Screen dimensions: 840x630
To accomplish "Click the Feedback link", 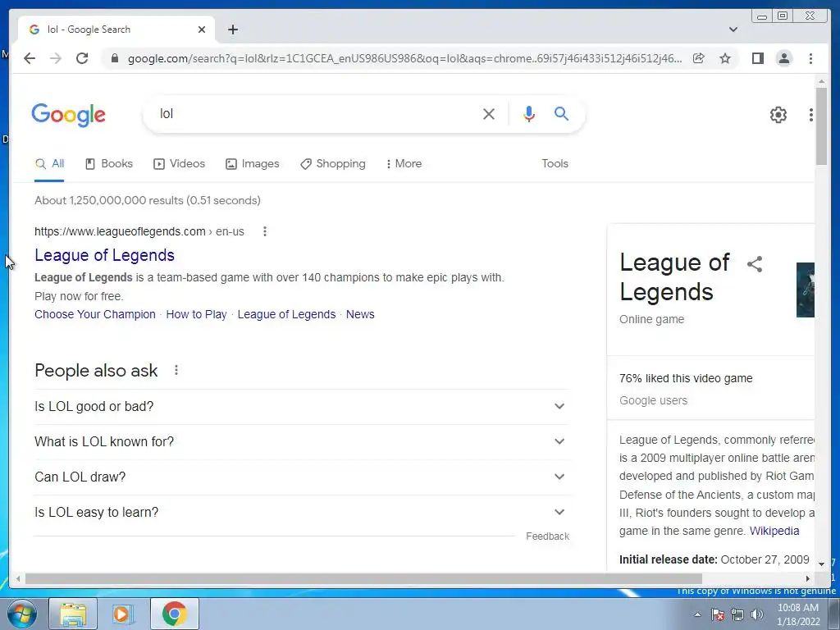I will click(x=547, y=536).
